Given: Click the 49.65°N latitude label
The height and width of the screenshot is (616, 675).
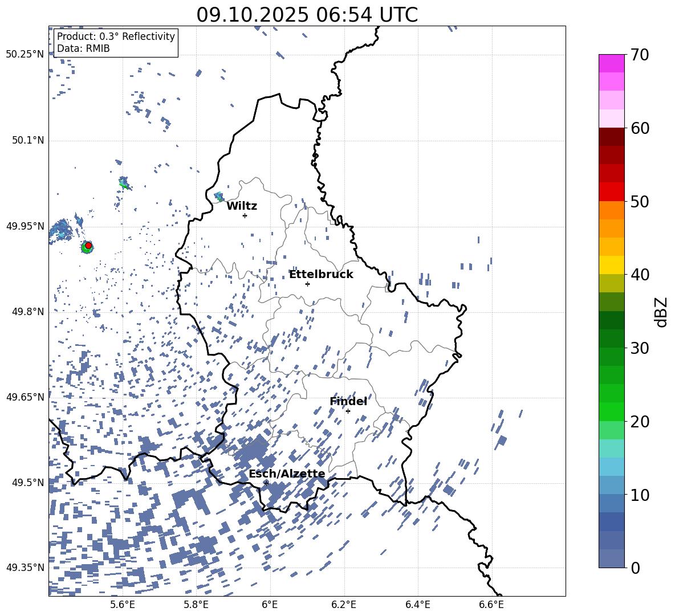Looking at the screenshot, I should [25, 397].
